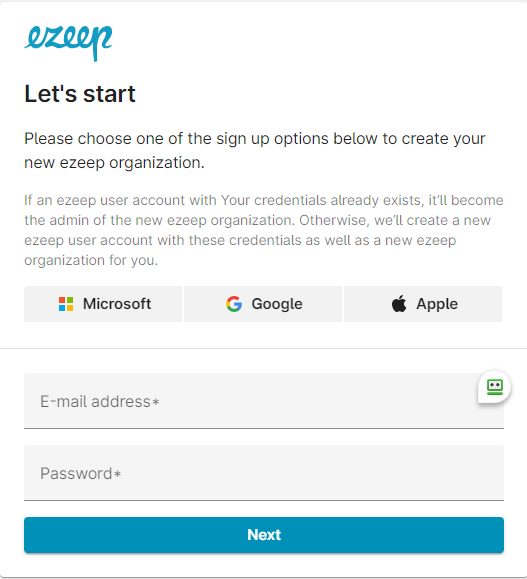Click the grey paragraph about existing ezeep user accounts
Image resolution: width=527 pixels, height=579 pixels.
click(264, 230)
